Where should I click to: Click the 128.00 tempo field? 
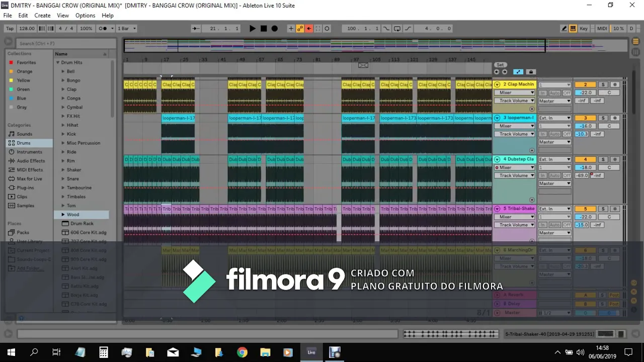point(27,29)
